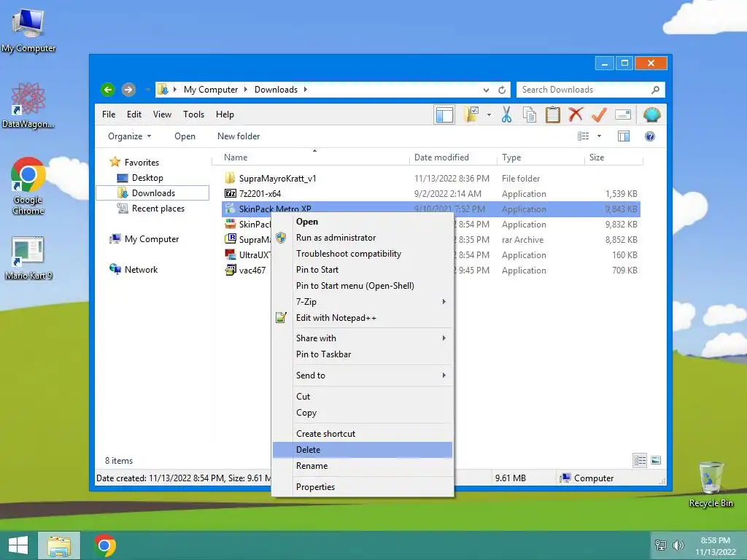
Task: Click the Windows Start button
Action: coord(18,545)
